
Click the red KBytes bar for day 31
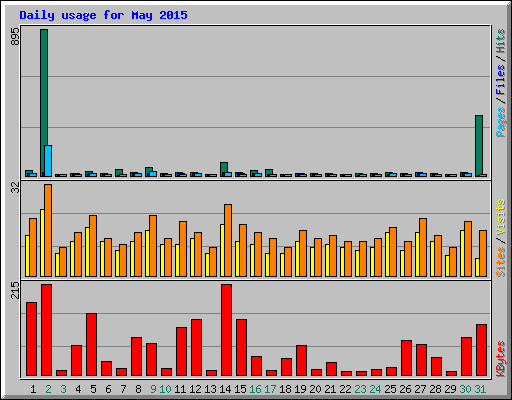[481, 350]
